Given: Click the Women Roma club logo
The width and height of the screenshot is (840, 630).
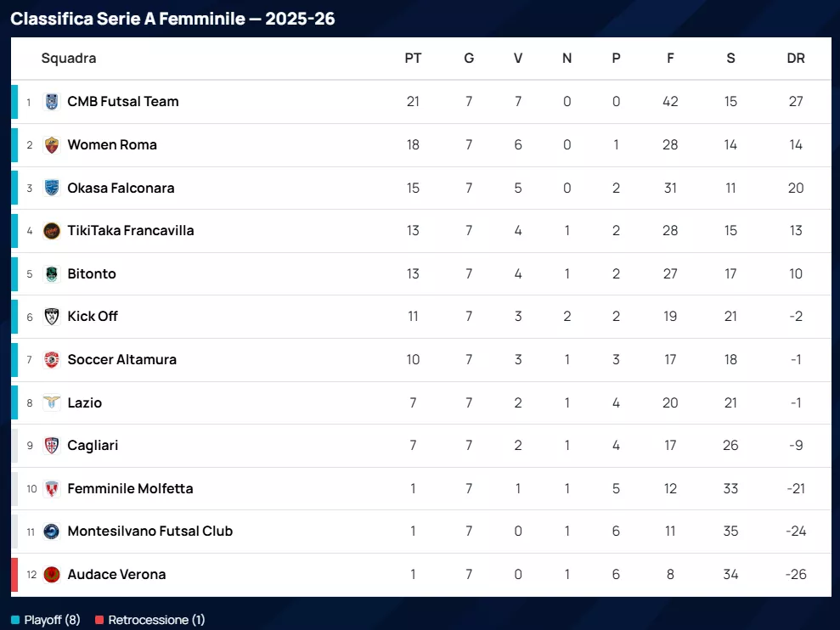Looking at the screenshot, I should tap(52, 145).
